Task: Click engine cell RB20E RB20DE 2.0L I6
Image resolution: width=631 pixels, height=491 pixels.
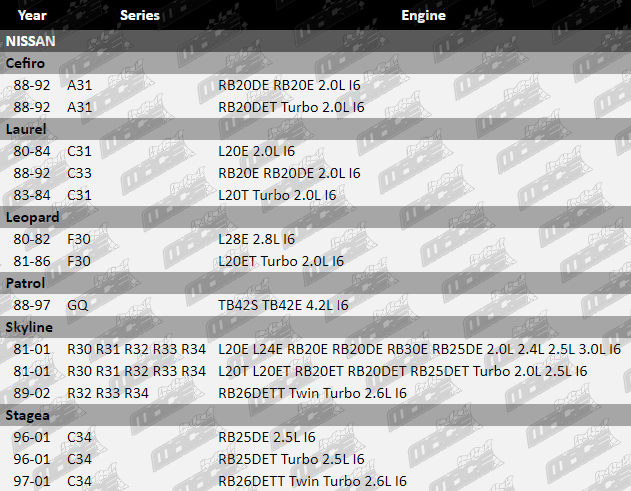Action: tap(289, 173)
